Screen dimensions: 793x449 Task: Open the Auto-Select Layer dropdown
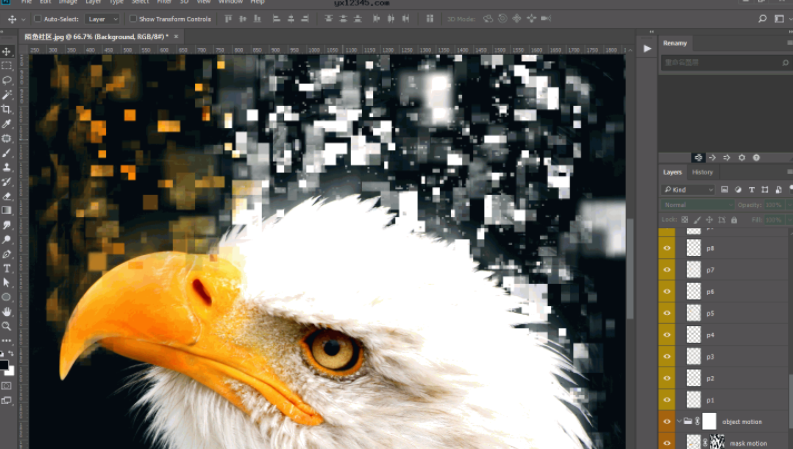[103, 19]
